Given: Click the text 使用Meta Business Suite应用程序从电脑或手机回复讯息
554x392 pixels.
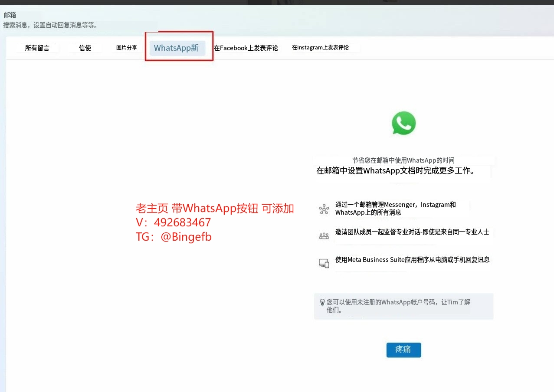Looking at the screenshot, I should point(412,260).
